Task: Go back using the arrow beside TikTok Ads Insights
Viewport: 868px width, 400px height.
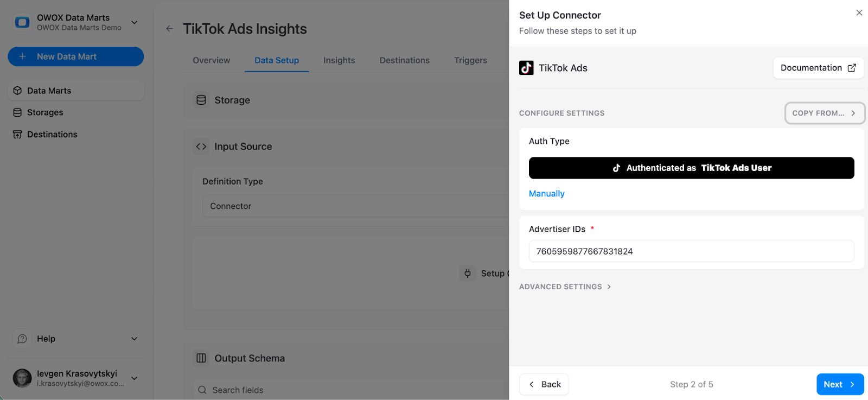Action: coord(169,29)
